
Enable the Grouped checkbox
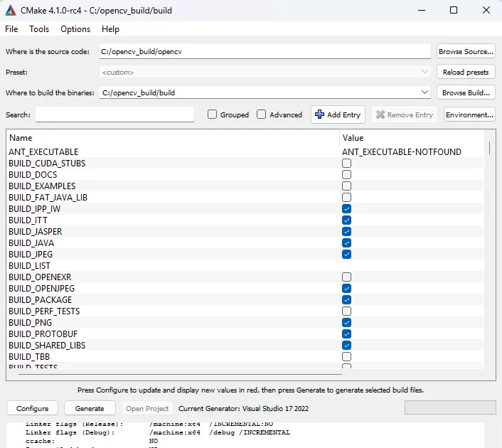click(212, 114)
